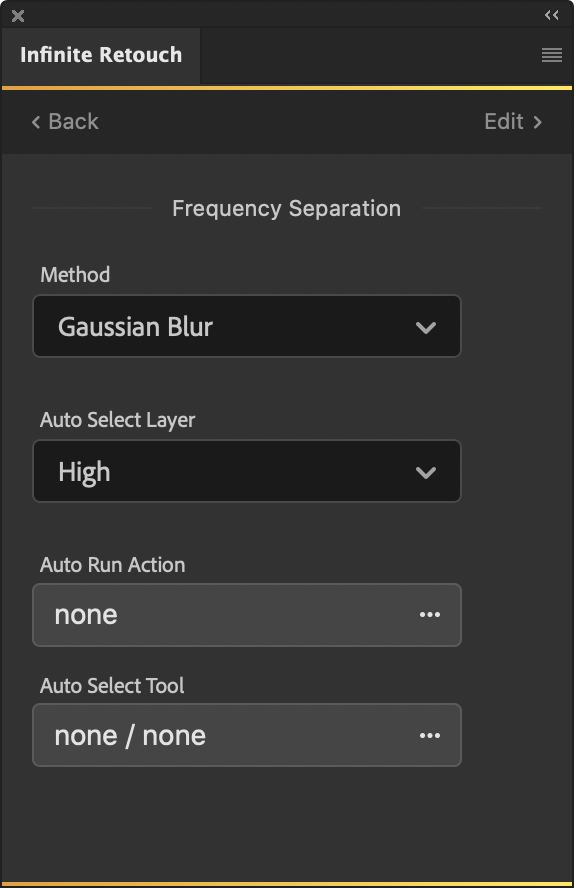
Task: Go back using the Back button
Action: tap(65, 122)
